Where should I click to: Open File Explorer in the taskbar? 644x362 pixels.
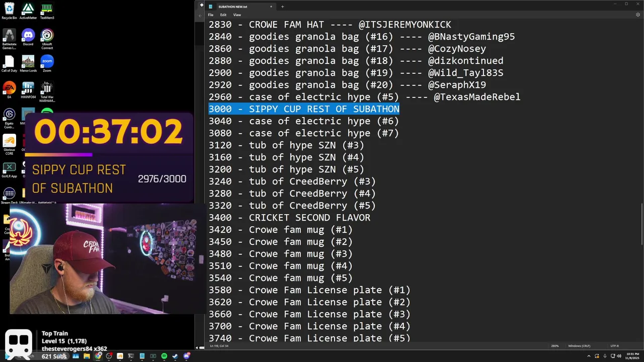click(x=87, y=356)
